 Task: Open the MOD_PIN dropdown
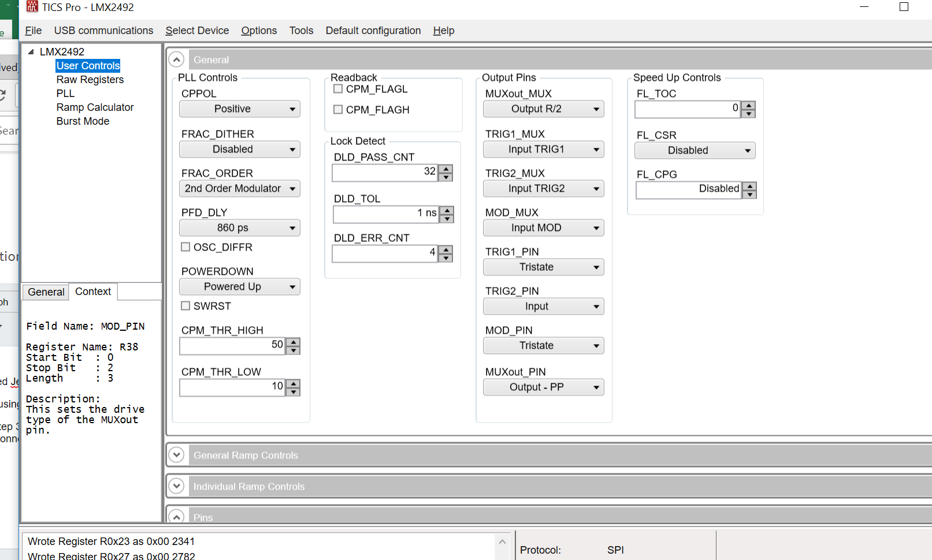[544, 346]
